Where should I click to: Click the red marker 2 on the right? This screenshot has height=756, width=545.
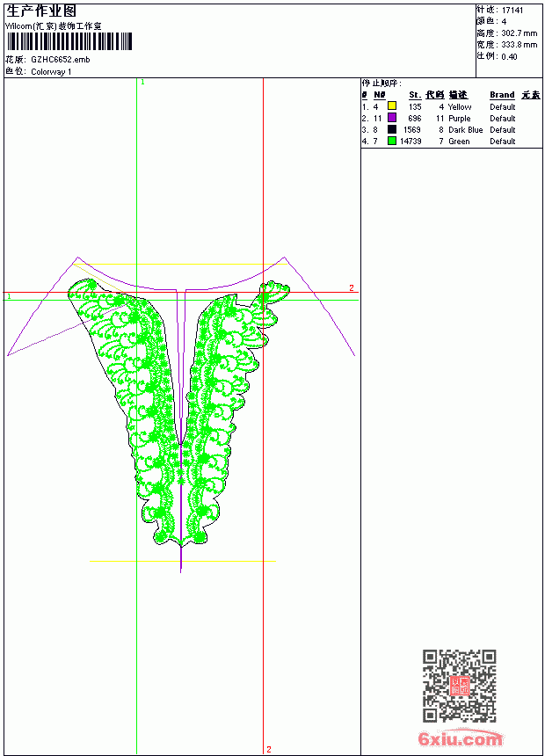pos(352,287)
